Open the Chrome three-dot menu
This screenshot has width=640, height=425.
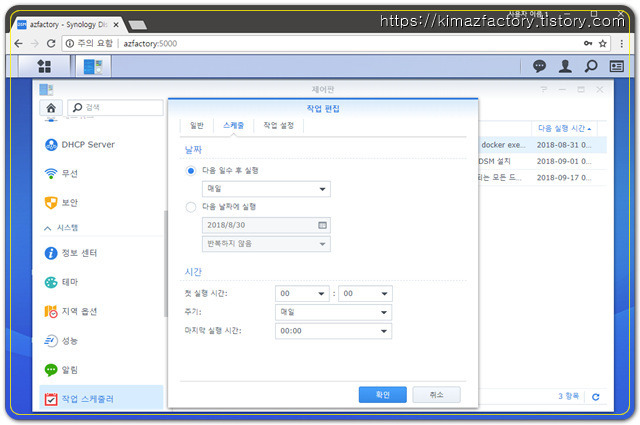click(622, 43)
